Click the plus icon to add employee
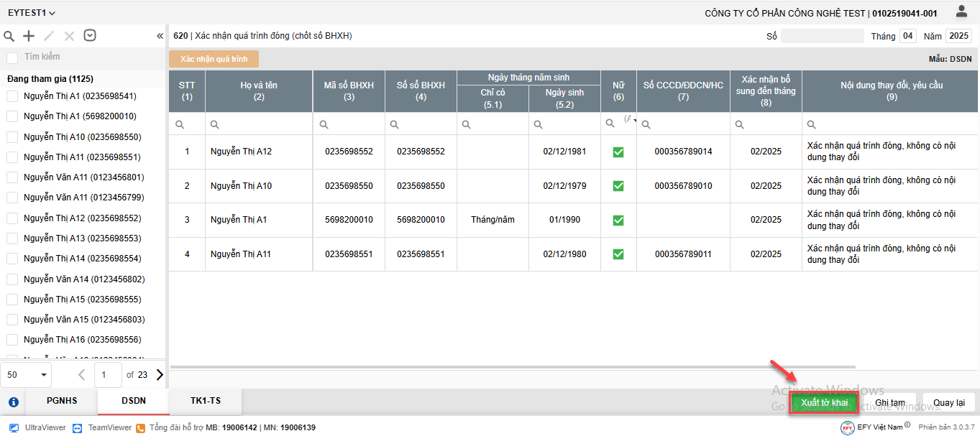980x436 pixels. [x=29, y=36]
